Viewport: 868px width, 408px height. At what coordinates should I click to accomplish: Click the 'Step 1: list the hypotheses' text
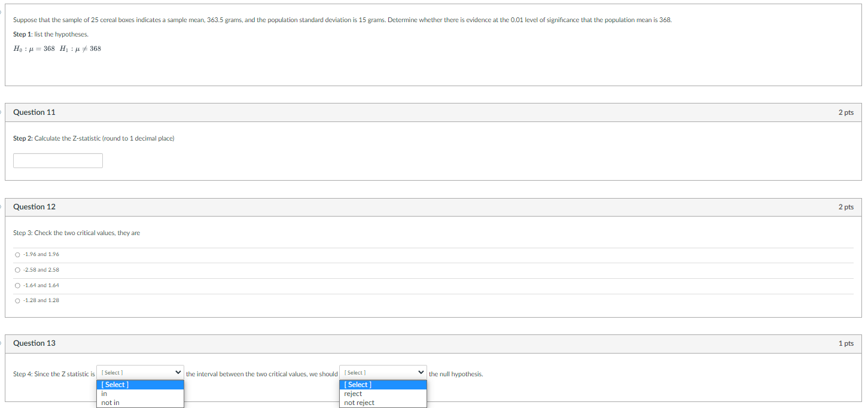[x=51, y=34]
